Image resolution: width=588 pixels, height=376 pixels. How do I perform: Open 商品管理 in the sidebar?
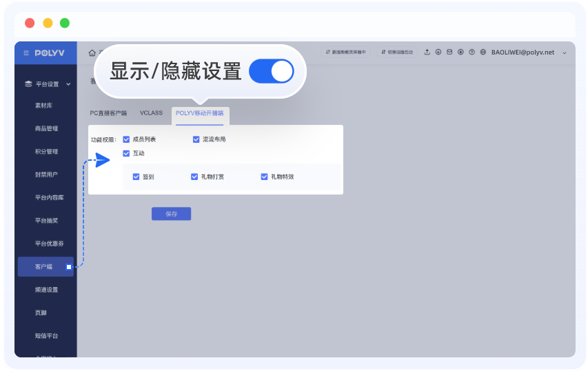(x=46, y=128)
